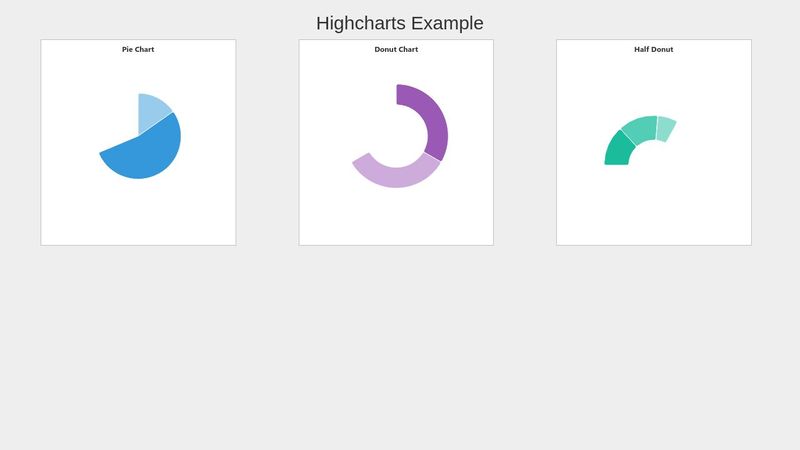800x450 pixels.
Task: Click the empty center hole of the donut chart
Action: 396,136
